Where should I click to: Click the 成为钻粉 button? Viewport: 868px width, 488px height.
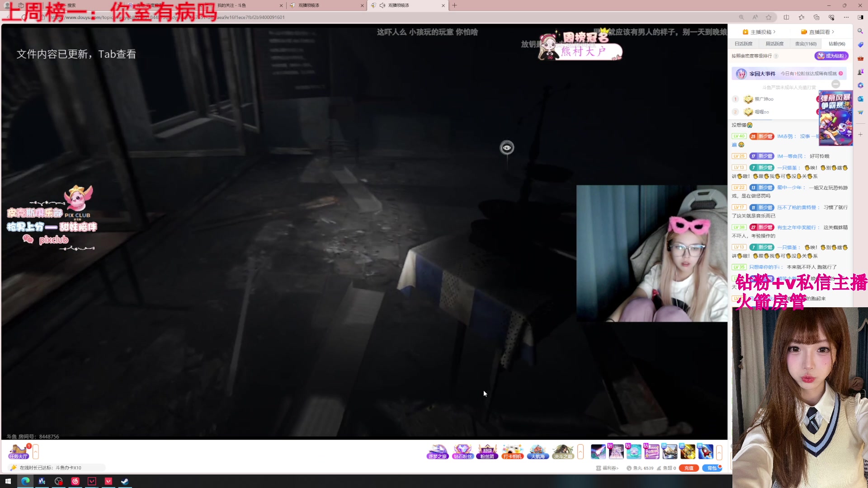831,56
